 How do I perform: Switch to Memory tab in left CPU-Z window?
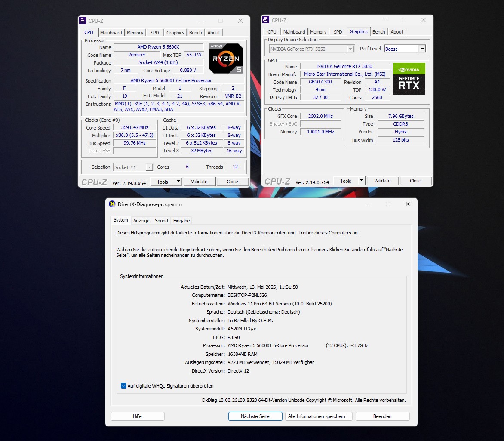click(135, 33)
